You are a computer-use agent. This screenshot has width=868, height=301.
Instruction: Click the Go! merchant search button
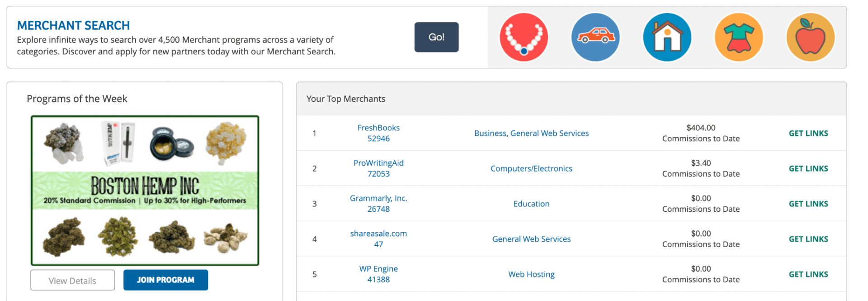click(x=436, y=37)
